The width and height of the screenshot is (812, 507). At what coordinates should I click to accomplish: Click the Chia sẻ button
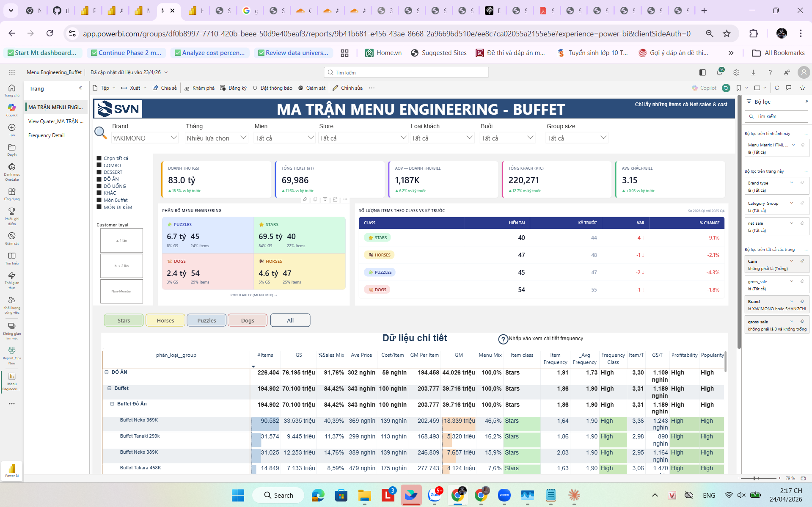pyautogui.click(x=165, y=88)
